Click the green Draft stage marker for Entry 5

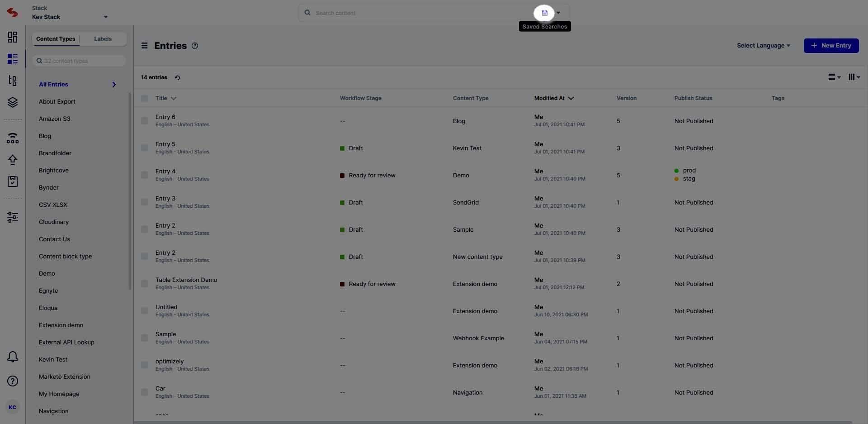(342, 148)
